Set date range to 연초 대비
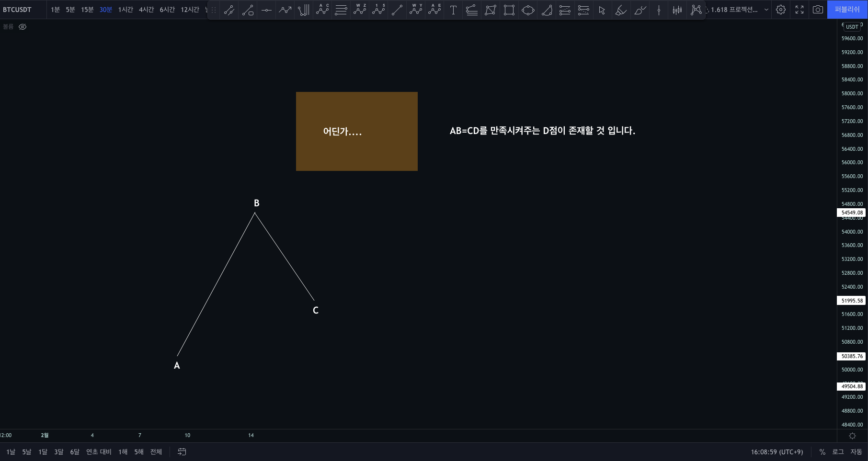 tap(99, 452)
